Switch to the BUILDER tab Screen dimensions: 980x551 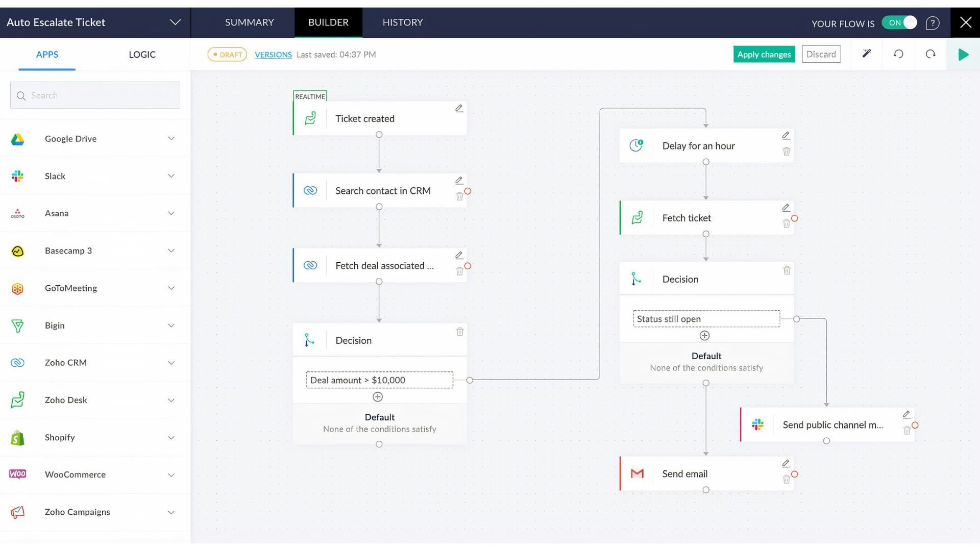click(328, 22)
